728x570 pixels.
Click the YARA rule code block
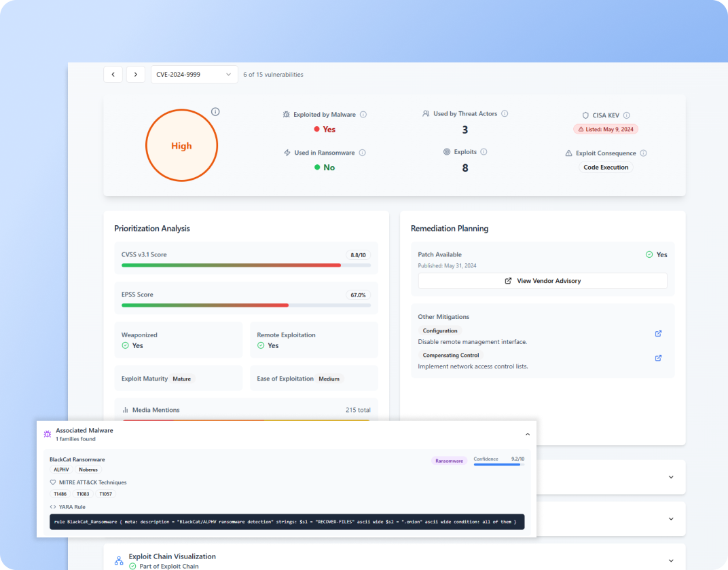(x=287, y=522)
